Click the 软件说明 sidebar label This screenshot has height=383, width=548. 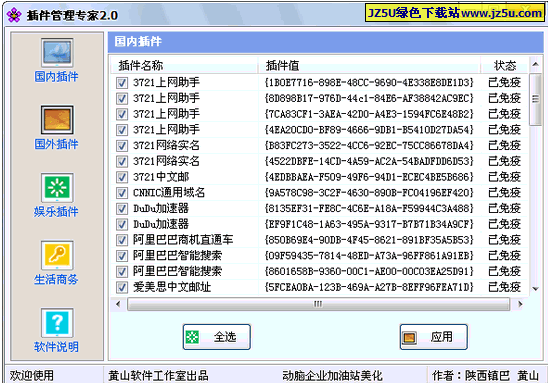click(x=56, y=347)
